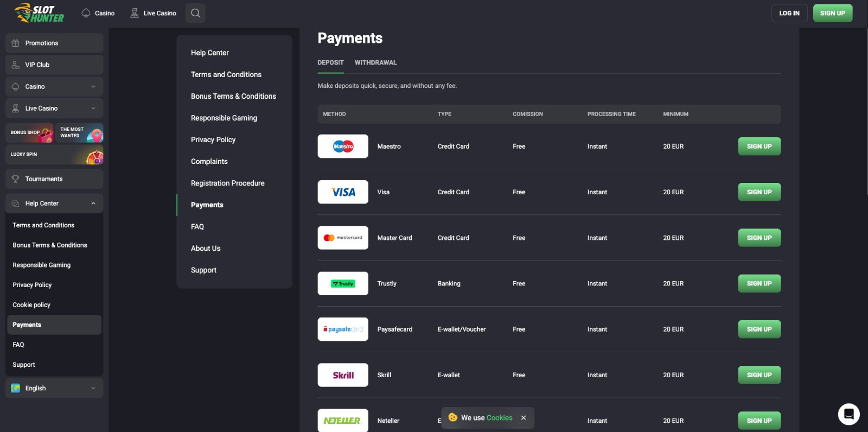Viewport: 868px width, 432px height.
Task: Open About Us in center menu
Action: [206, 248]
